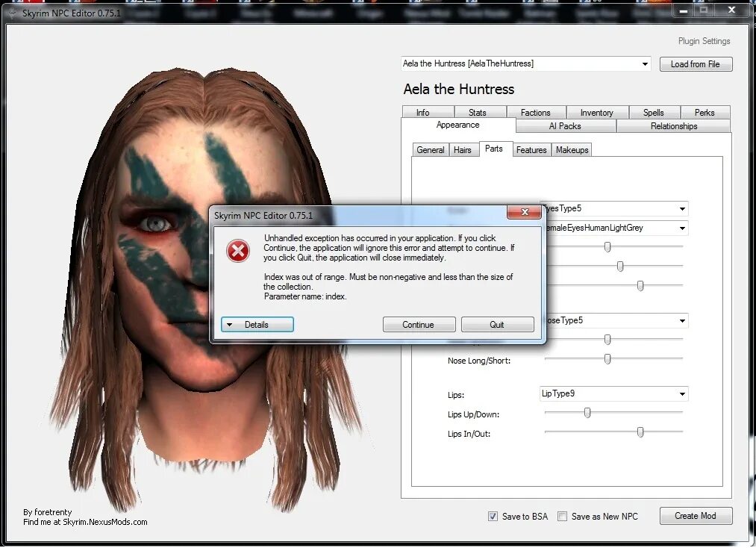Switch to the Spells tab
This screenshot has height=548, width=756.
pyautogui.click(x=654, y=113)
